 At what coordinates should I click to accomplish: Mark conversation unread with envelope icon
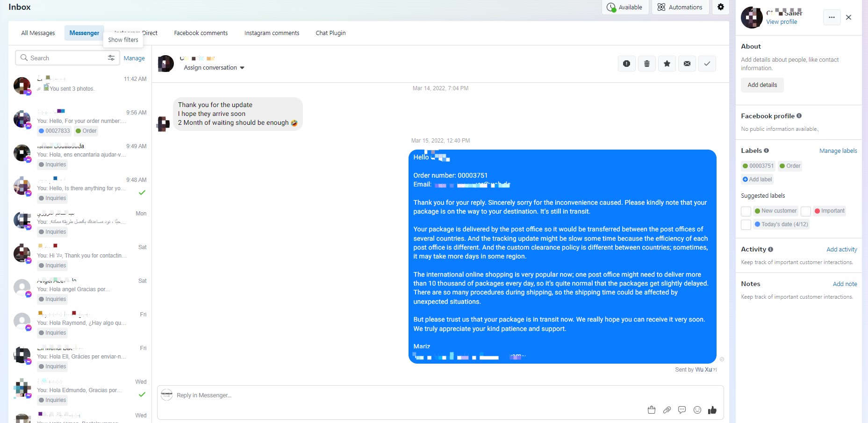click(x=687, y=64)
